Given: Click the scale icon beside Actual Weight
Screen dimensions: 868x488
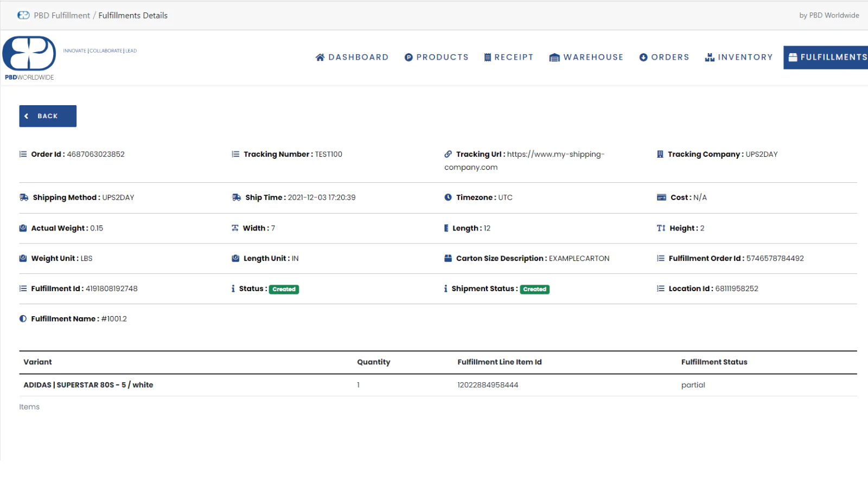Looking at the screenshot, I should click(x=23, y=228).
